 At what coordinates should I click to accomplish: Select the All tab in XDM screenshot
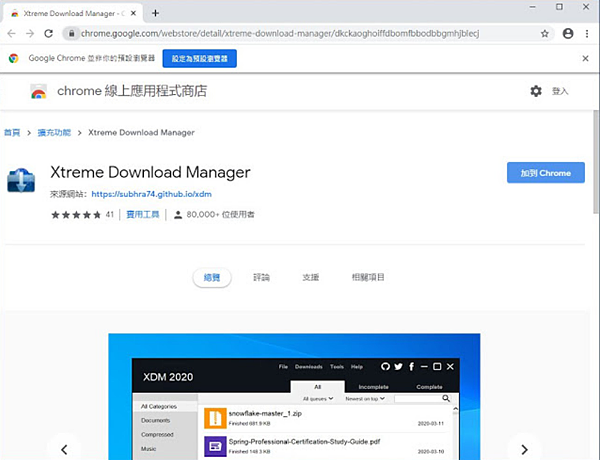tap(318, 387)
